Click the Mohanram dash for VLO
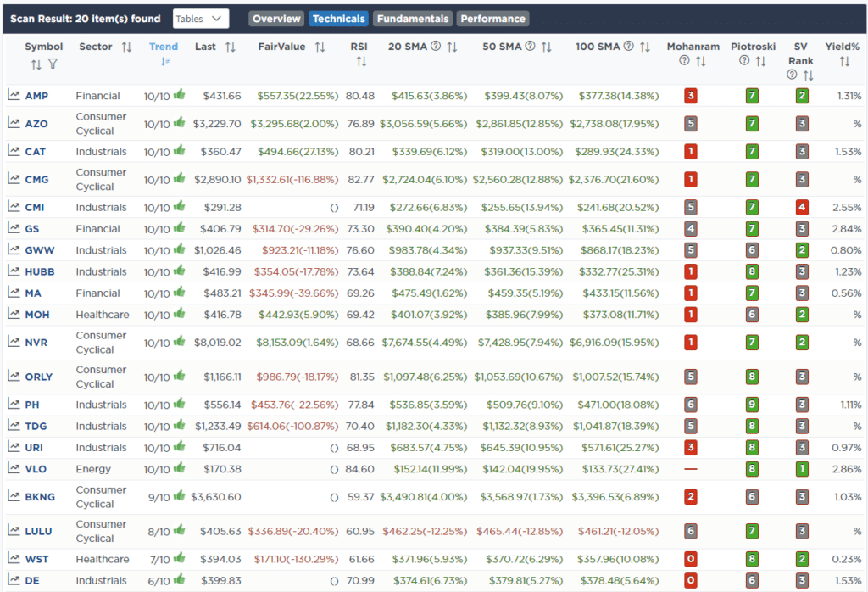This screenshot has height=592, width=868. point(690,469)
